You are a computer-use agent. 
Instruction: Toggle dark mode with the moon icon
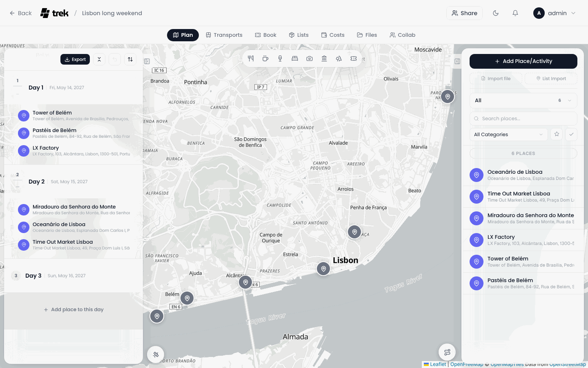click(x=496, y=13)
